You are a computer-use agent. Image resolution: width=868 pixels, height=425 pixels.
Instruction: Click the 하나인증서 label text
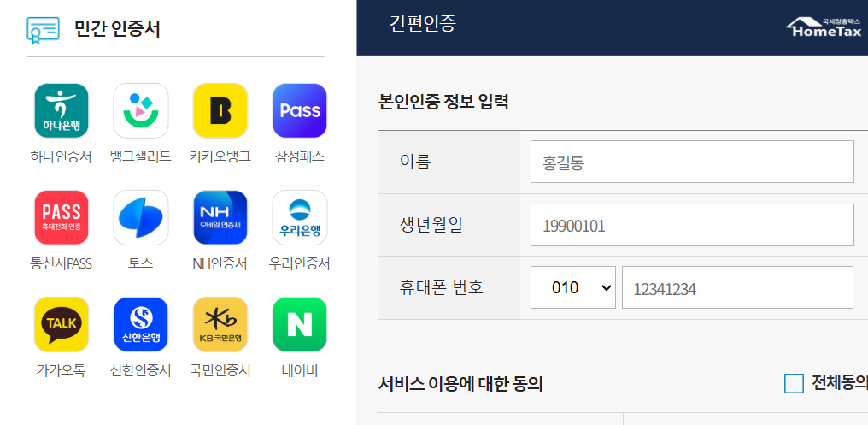pyautogui.click(x=61, y=156)
